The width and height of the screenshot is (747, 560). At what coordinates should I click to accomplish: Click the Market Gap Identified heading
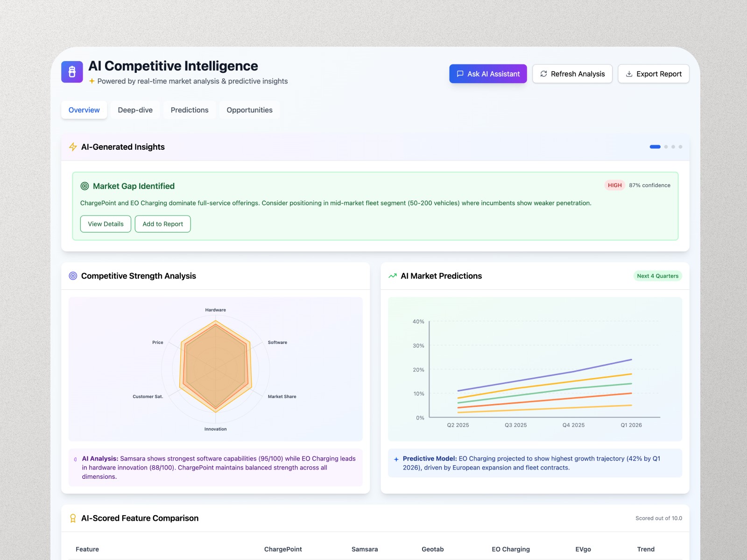click(134, 186)
